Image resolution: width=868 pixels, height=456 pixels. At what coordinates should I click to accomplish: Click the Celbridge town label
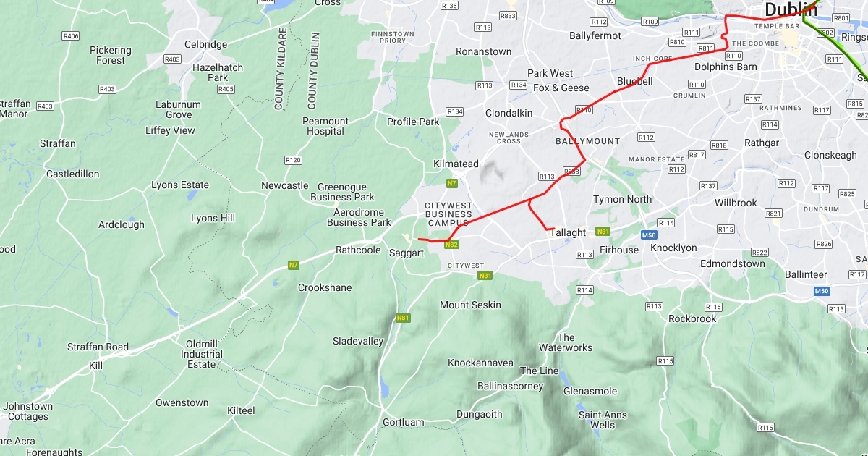(x=205, y=44)
